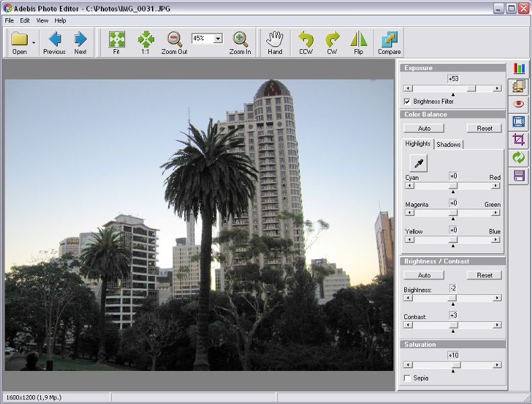Viewport: 532px width, 404px height.
Task: Go to the Previous photo
Action: tap(54, 43)
